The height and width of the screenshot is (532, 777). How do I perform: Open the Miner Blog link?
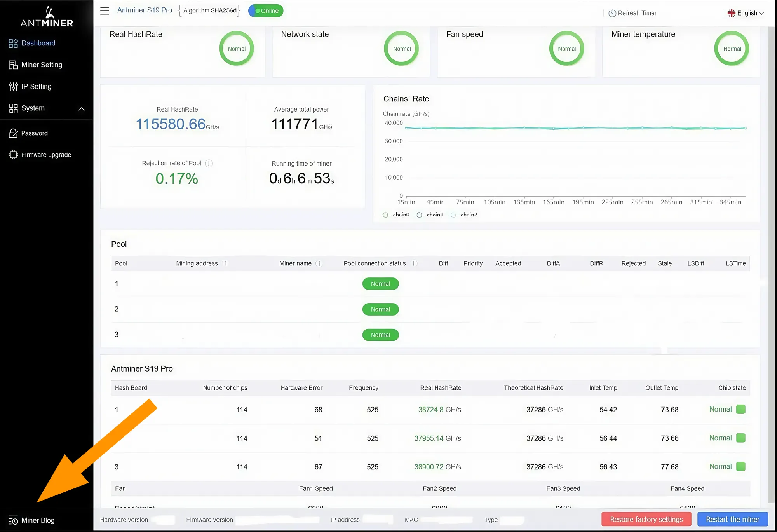click(x=38, y=520)
